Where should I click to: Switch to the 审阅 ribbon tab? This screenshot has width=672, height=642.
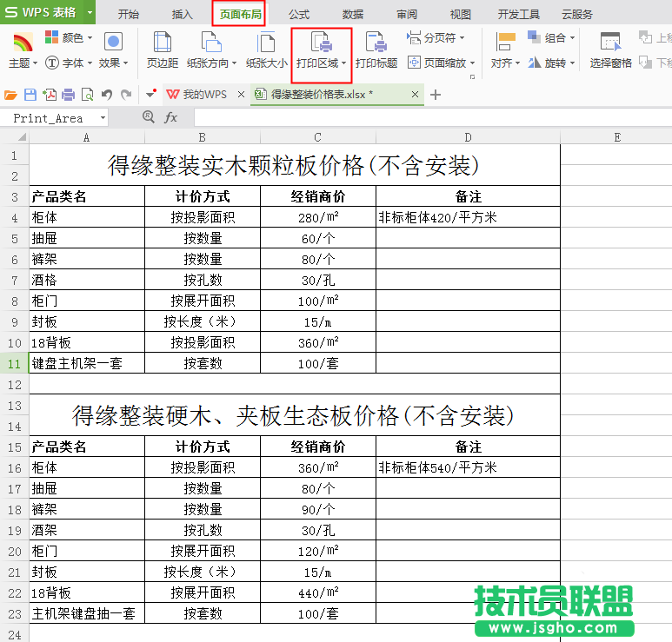(407, 15)
